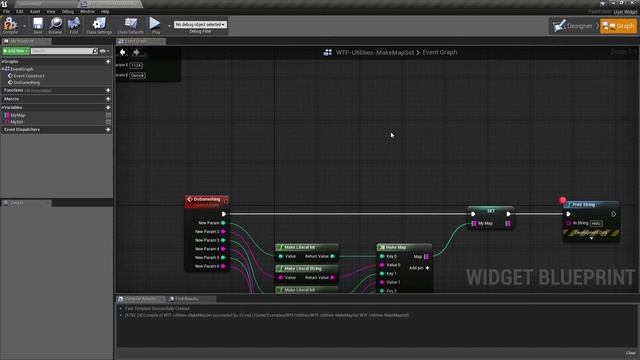Open the User Widget parent class link
640x360 pixels.
click(625, 12)
